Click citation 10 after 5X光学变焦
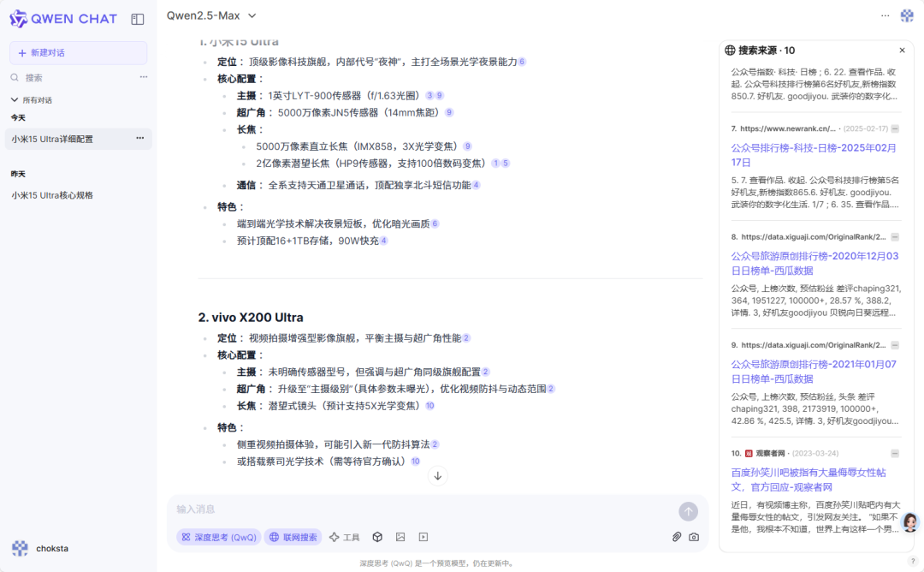The width and height of the screenshot is (924, 572). pos(429,406)
